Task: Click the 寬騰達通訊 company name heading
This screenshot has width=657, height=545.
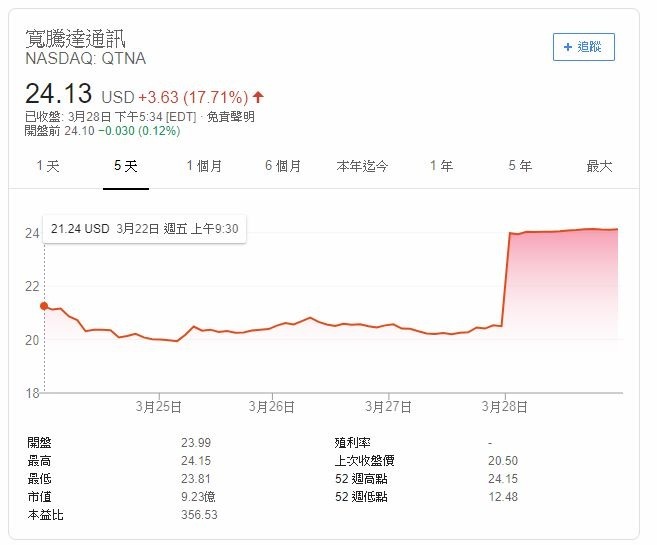Action: pyautogui.click(x=75, y=38)
